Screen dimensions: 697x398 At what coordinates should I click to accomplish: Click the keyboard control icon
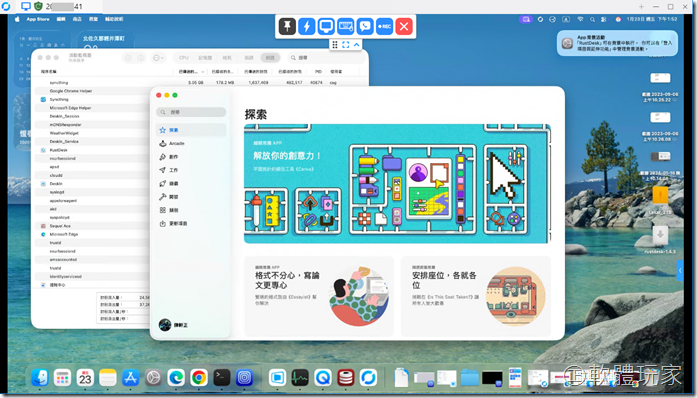[346, 26]
